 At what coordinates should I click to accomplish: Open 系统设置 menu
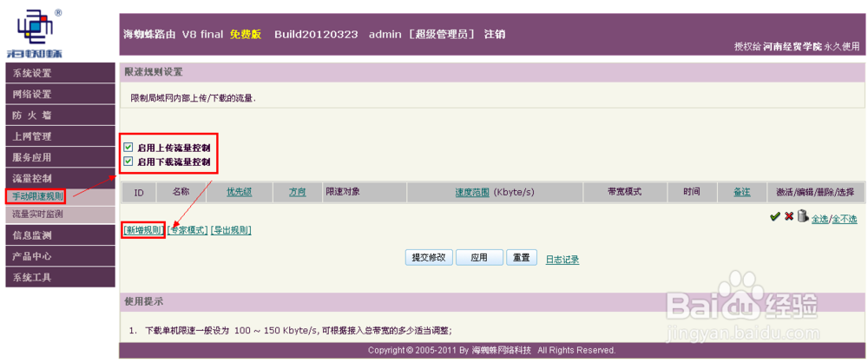point(60,73)
